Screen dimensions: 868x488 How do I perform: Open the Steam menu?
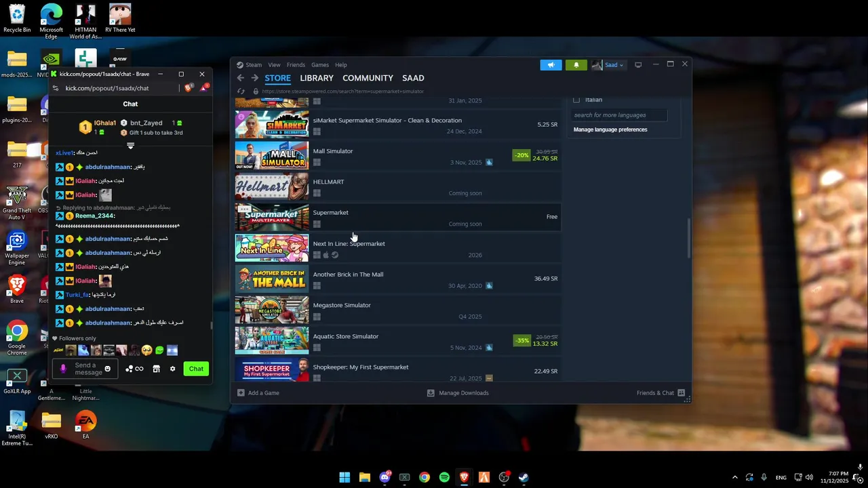(254, 65)
